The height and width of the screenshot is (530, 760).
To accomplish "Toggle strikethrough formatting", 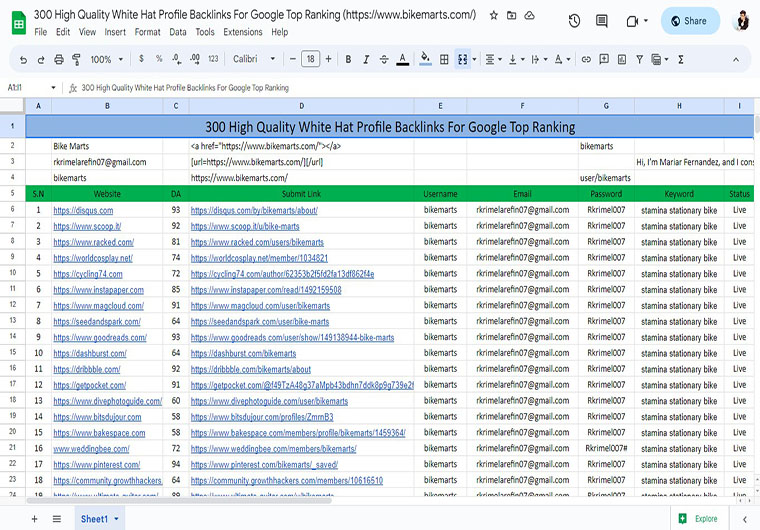I will tap(384, 59).
